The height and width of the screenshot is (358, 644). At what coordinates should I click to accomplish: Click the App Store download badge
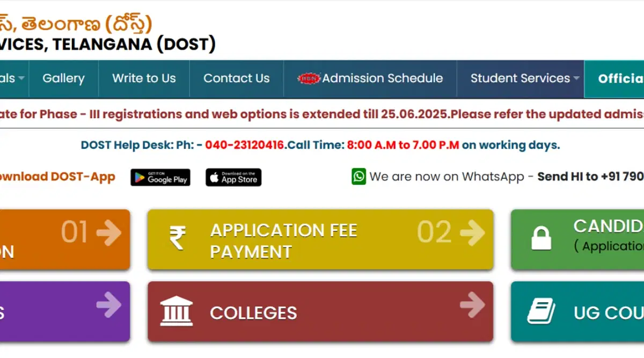[x=233, y=178]
